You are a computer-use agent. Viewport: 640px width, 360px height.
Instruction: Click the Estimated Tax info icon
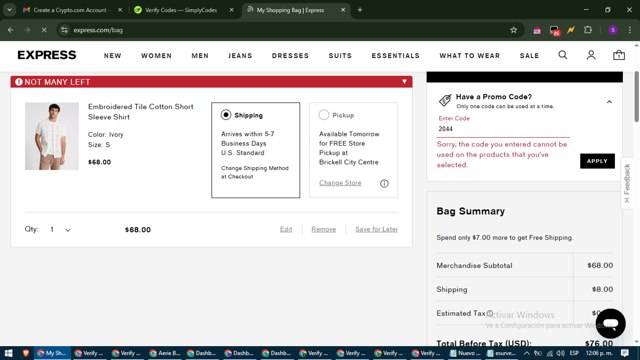[x=490, y=313]
